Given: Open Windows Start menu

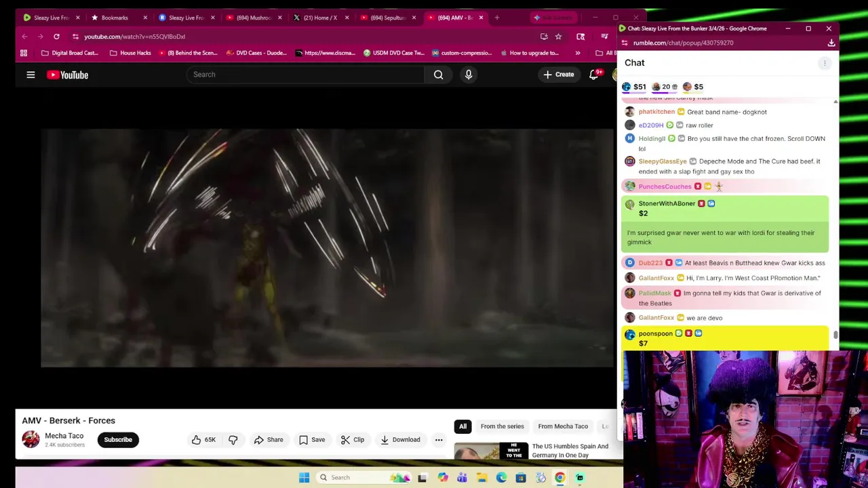Looking at the screenshot, I should (x=304, y=477).
